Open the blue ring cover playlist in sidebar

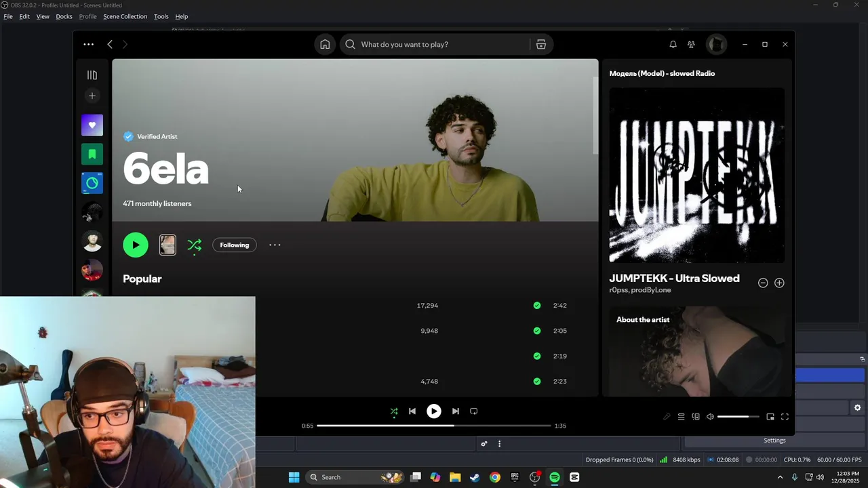92,183
